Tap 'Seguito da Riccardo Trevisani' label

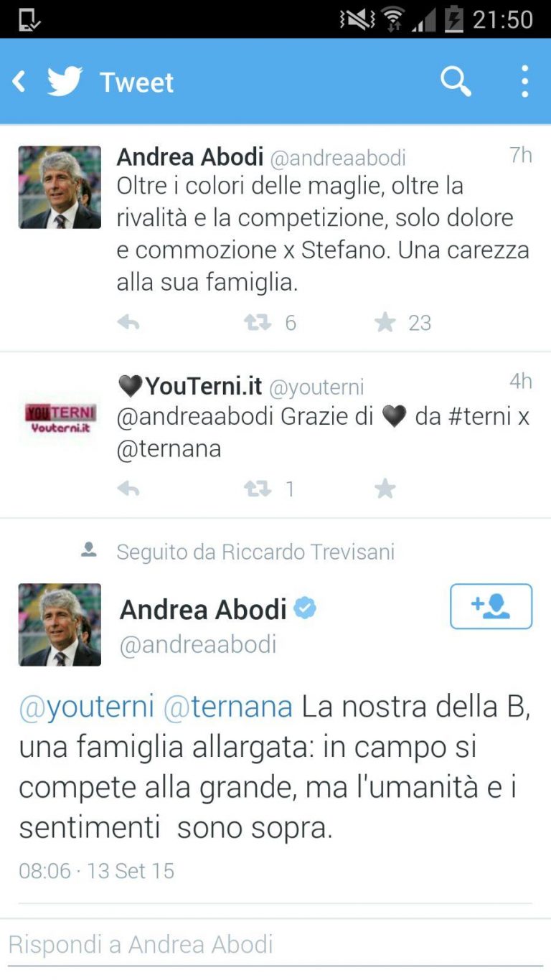[255, 552]
